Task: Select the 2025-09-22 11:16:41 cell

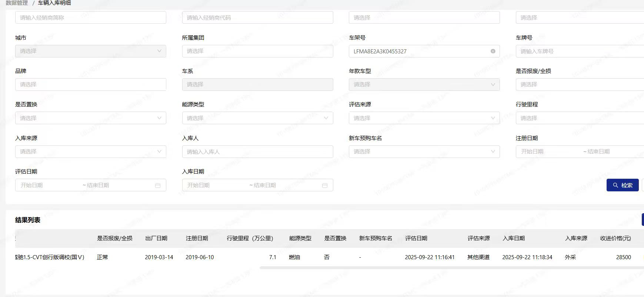Action: coord(430,257)
